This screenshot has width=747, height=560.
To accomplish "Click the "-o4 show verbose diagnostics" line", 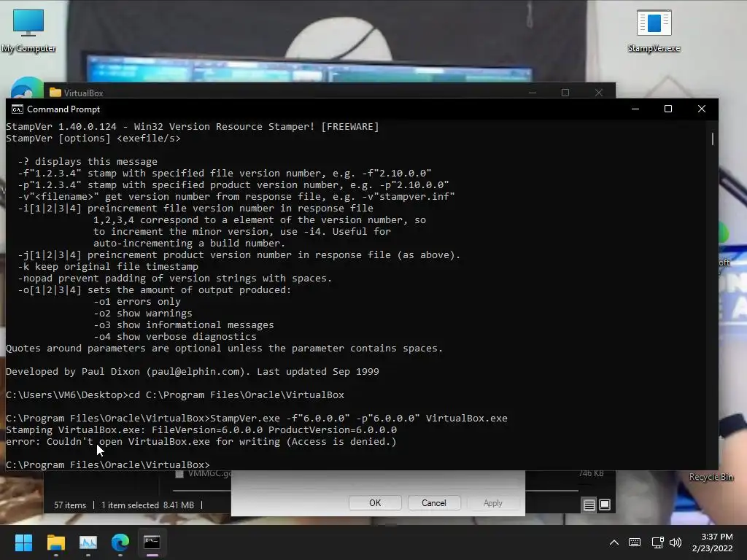I will click(x=175, y=337).
